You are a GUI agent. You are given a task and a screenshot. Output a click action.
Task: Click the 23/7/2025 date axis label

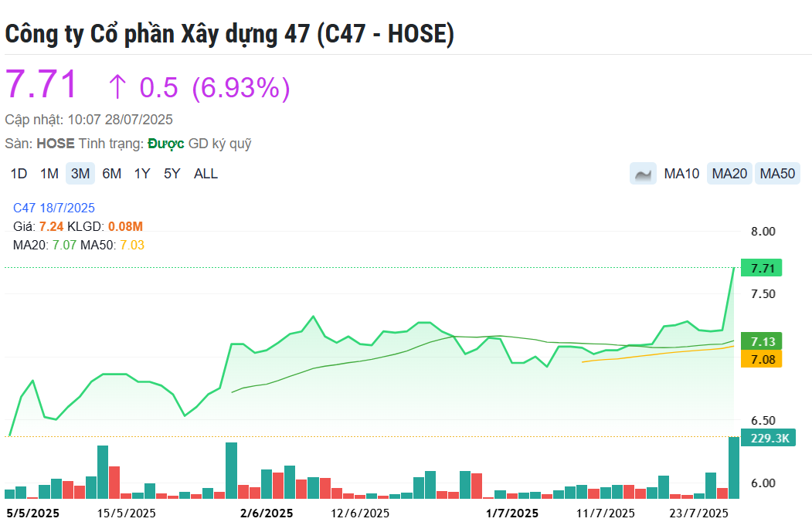coord(698,513)
